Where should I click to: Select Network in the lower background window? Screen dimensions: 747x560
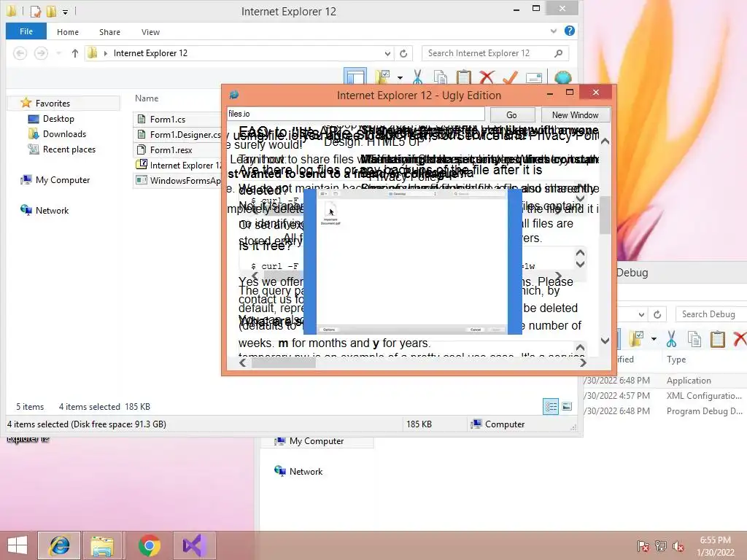[306, 472]
